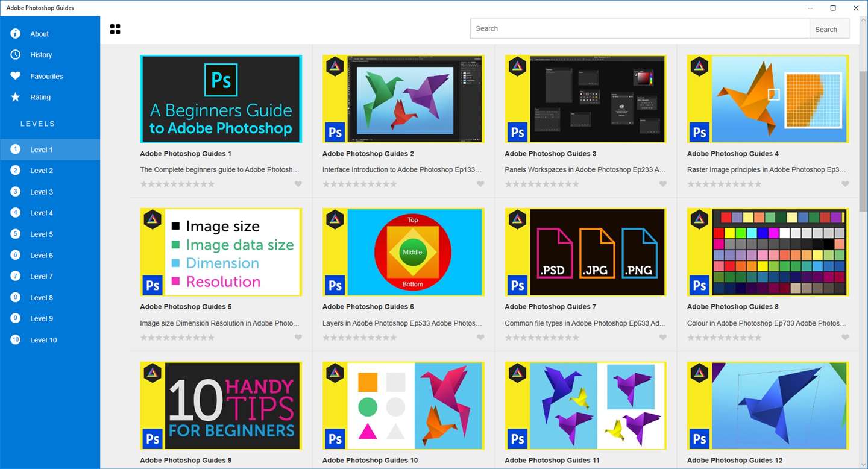This screenshot has width=868, height=469.
Task: Click the About info icon
Action: 16,34
